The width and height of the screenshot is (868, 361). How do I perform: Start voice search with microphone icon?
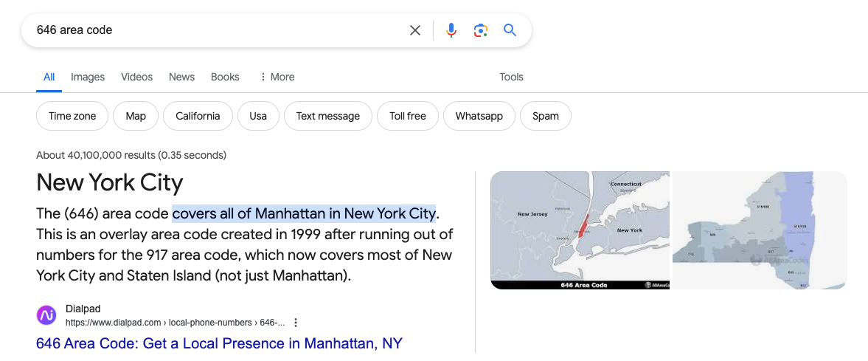(451, 30)
